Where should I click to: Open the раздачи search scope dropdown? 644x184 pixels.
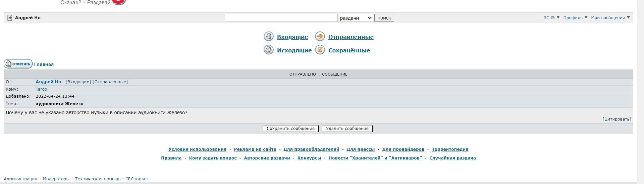click(356, 18)
